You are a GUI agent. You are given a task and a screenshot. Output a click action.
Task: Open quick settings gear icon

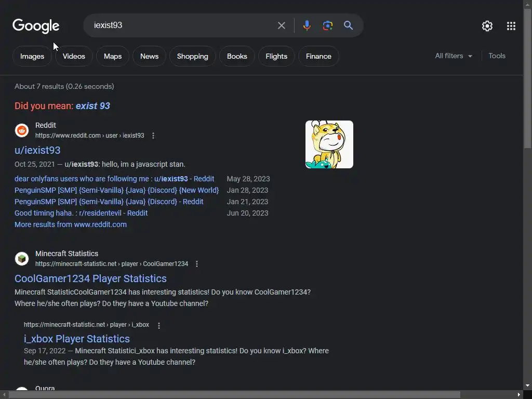tap(487, 26)
